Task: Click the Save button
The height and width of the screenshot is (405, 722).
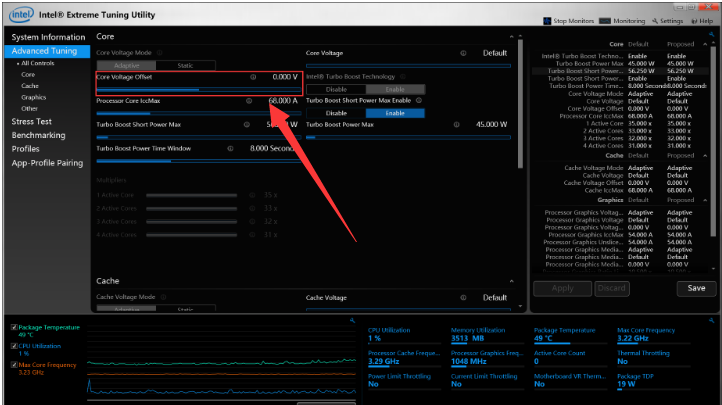Action: pyautogui.click(x=696, y=288)
